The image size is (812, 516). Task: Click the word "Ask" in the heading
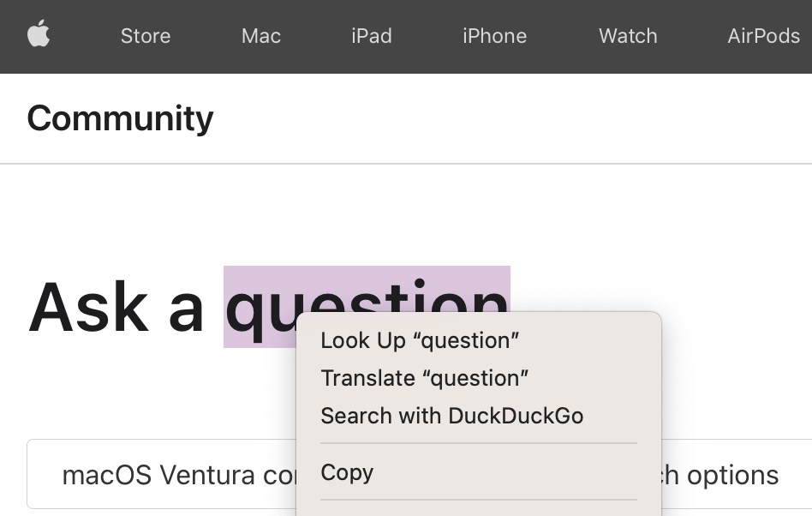point(88,307)
